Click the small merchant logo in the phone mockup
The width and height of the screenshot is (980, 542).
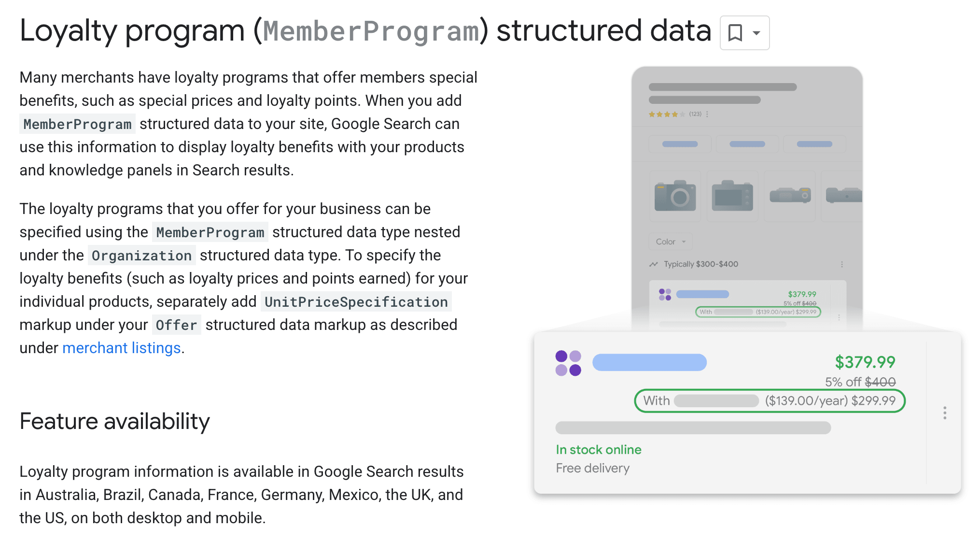665,294
